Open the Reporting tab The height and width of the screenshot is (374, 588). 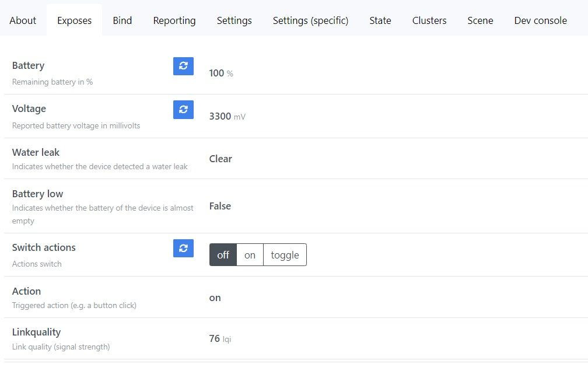(x=174, y=20)
